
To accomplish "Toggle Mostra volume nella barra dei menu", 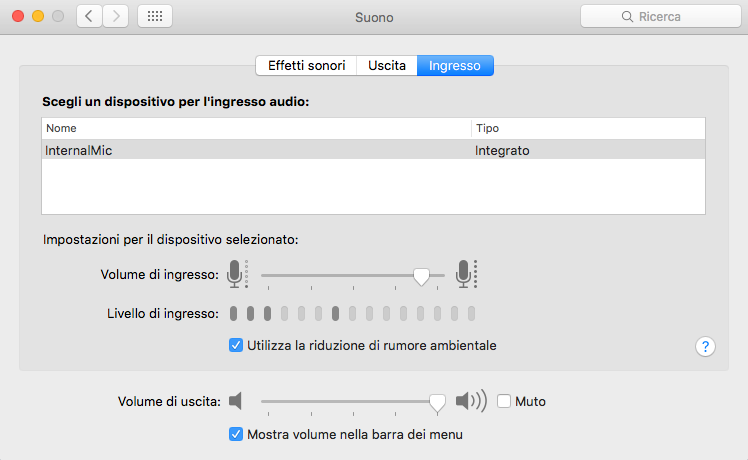I will click(236, 434).
